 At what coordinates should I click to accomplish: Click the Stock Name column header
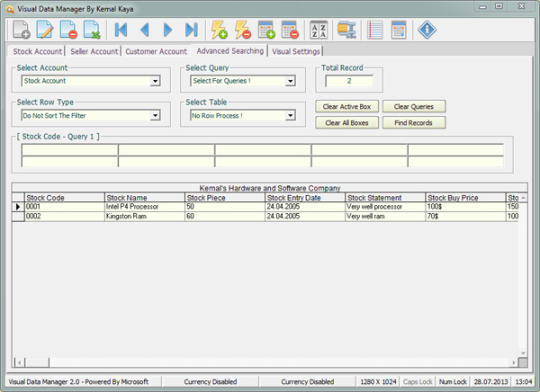tap(144, 198)
